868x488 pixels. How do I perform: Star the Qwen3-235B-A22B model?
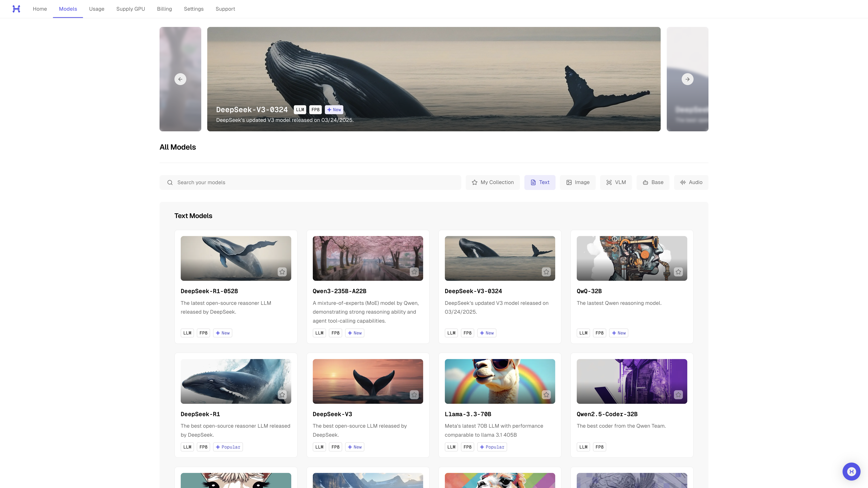pyautogui.click(x=414, y=272)
